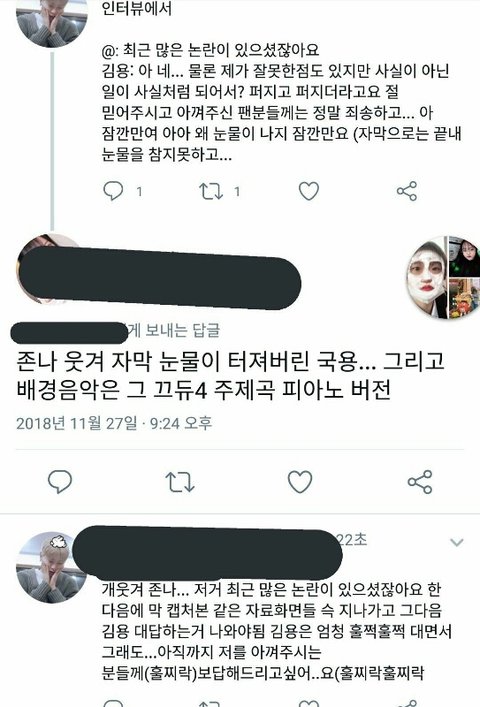Like the top interview tweet
Image resolution: width=480 pixels, height=707 pixels.
pyautogui.click(x=309, y=191)
